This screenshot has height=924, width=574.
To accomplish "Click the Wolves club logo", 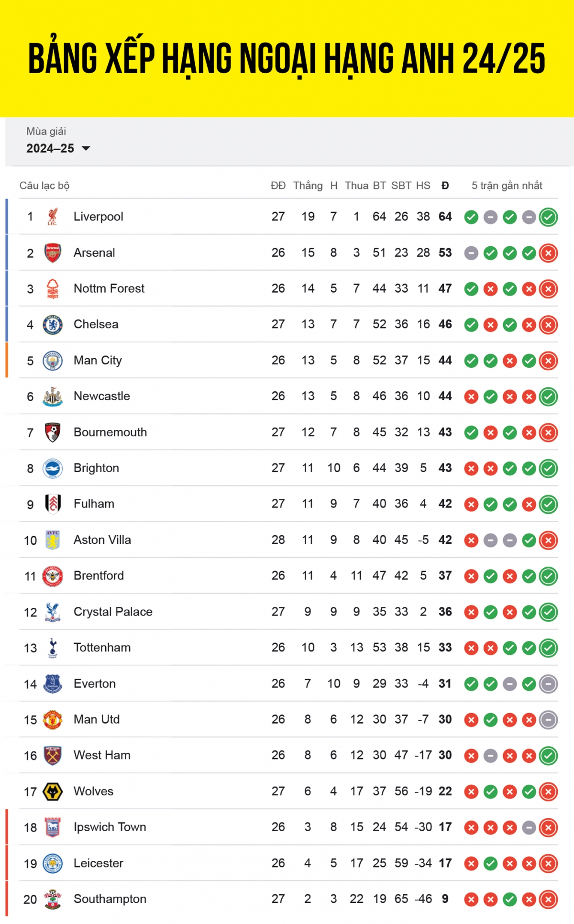I will click(53, 792).
